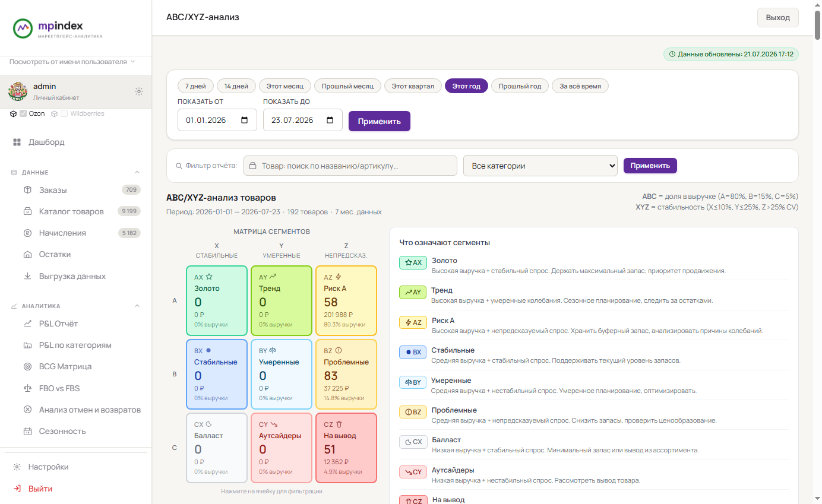Filter by CX Балласт matrix cell
Viewport: 822px width, 504px height.
click(217, 448)
